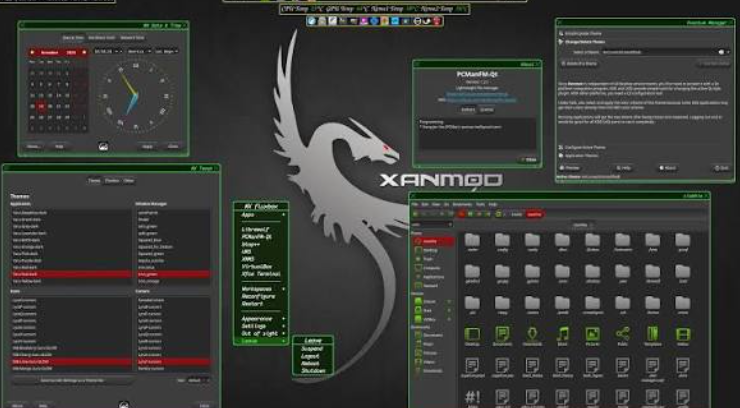Open the file manager Tools menu
740x408 pixels.
coord(480,204)
